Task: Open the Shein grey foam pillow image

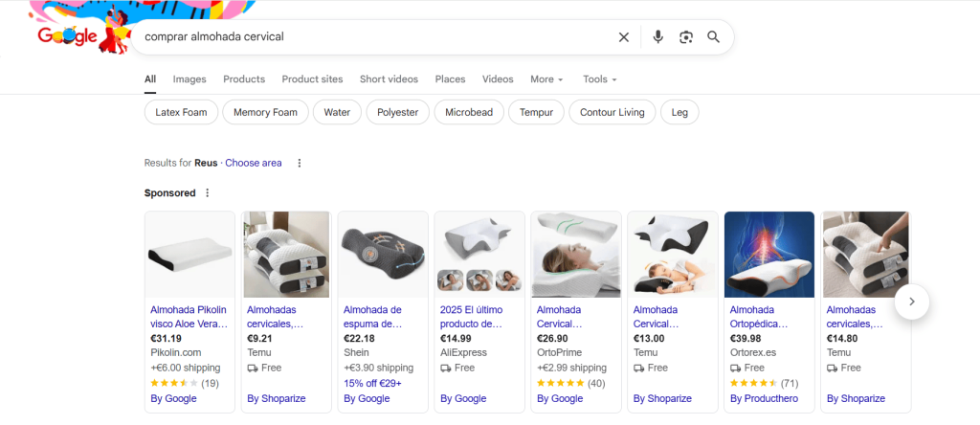Action: click(383, 254)
